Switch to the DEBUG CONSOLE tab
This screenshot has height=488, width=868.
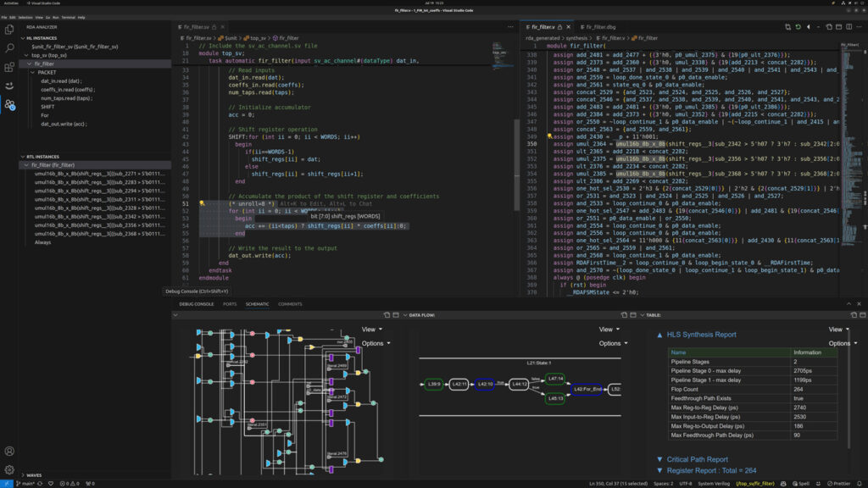[x=196, y=304]
